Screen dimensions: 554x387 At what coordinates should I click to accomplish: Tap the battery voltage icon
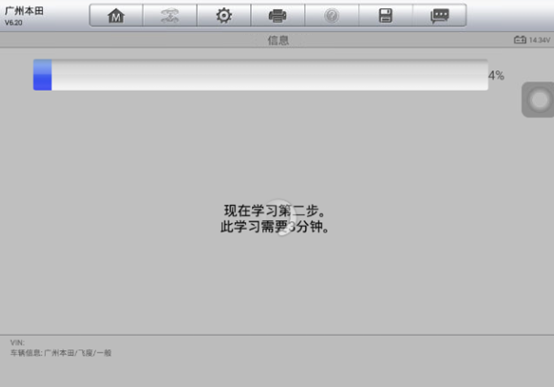pyautogui.click(x=520, y=40)
